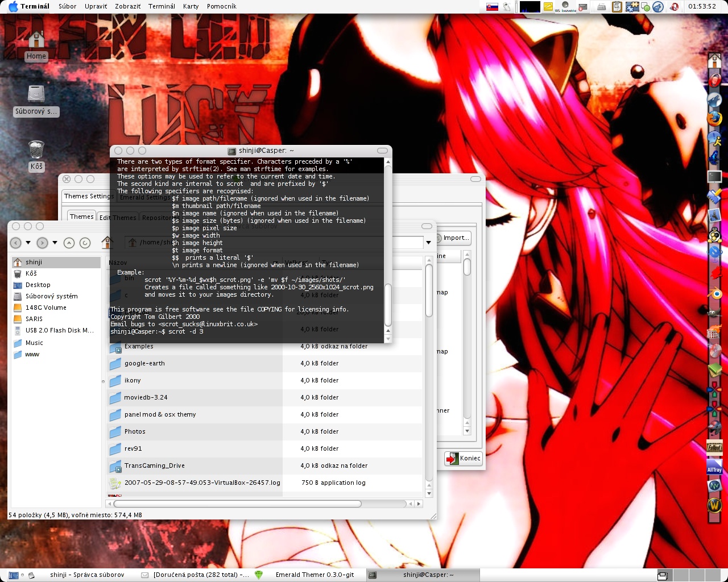Open the Tux penguin app in dock

[x=715, y=235]
